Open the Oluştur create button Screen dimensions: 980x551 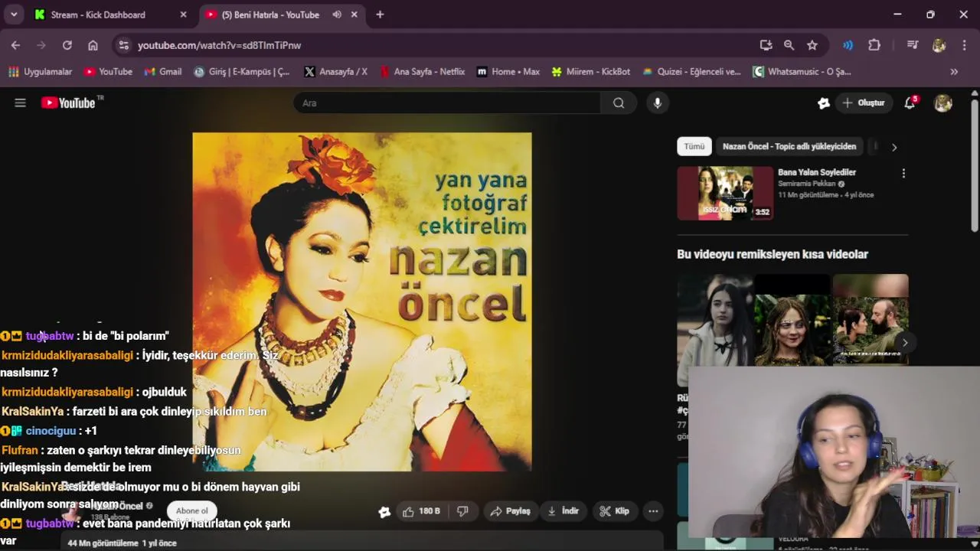tap(864, 103)
